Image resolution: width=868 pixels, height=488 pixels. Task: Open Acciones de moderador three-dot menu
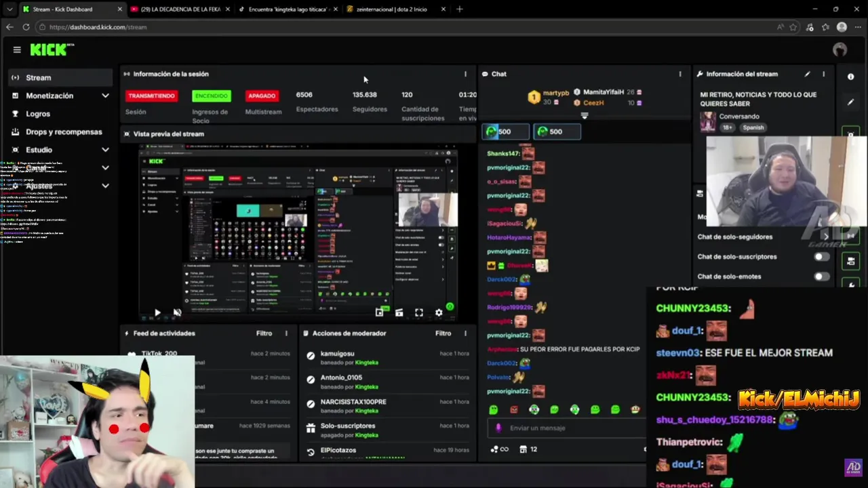(465, 333)
